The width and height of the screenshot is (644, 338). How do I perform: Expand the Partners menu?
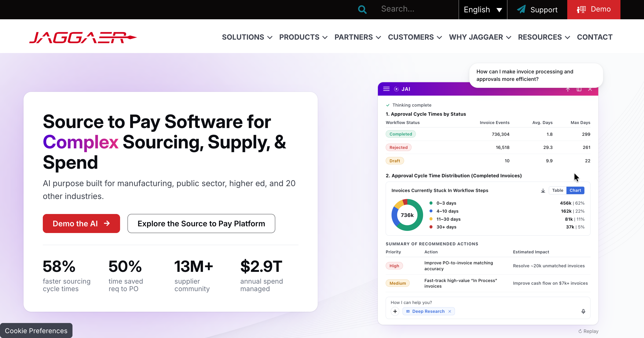tap(358, 37)
